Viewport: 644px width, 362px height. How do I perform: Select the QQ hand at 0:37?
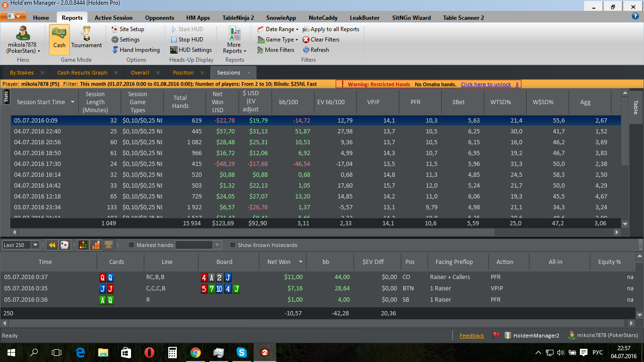point(318,277)
